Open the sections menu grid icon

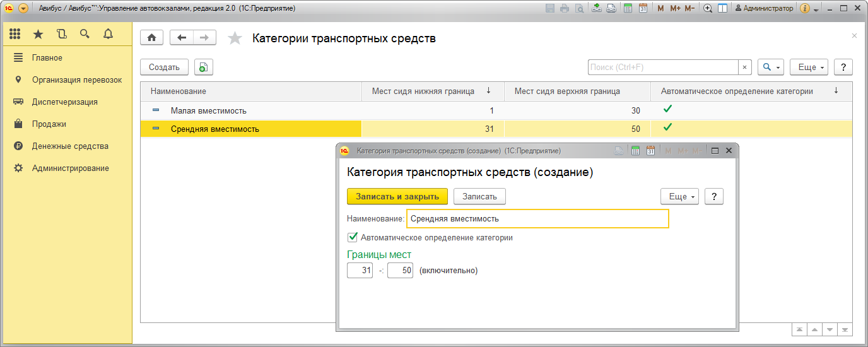coord(15,34)
